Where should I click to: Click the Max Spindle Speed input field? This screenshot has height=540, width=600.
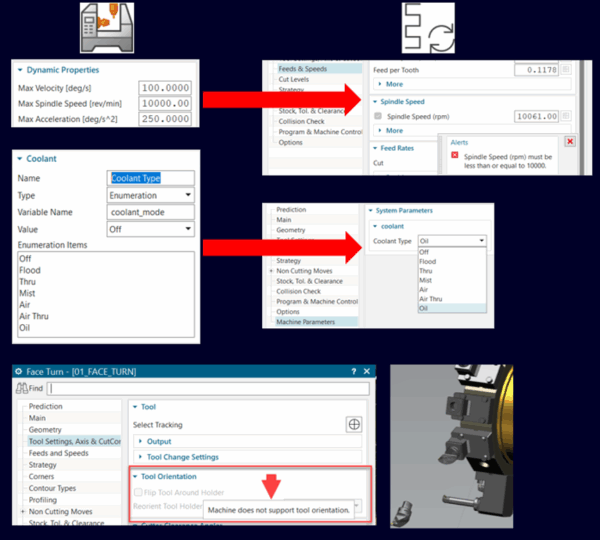[165, 103]
